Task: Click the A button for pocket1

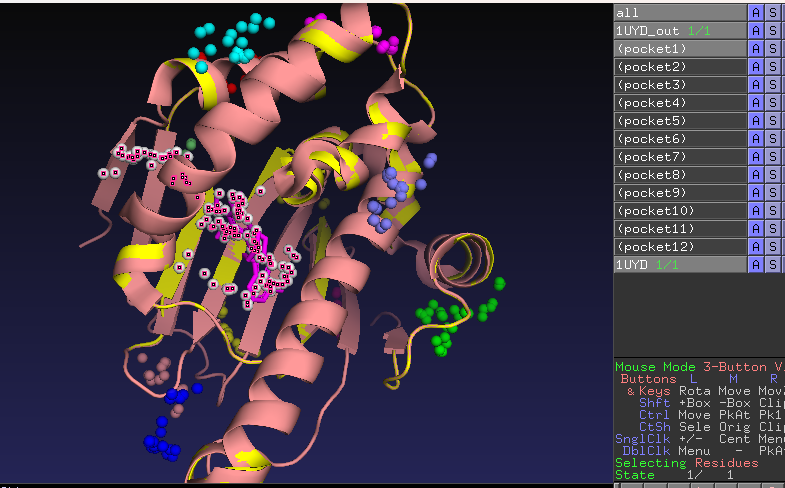Action: [757, 48]
